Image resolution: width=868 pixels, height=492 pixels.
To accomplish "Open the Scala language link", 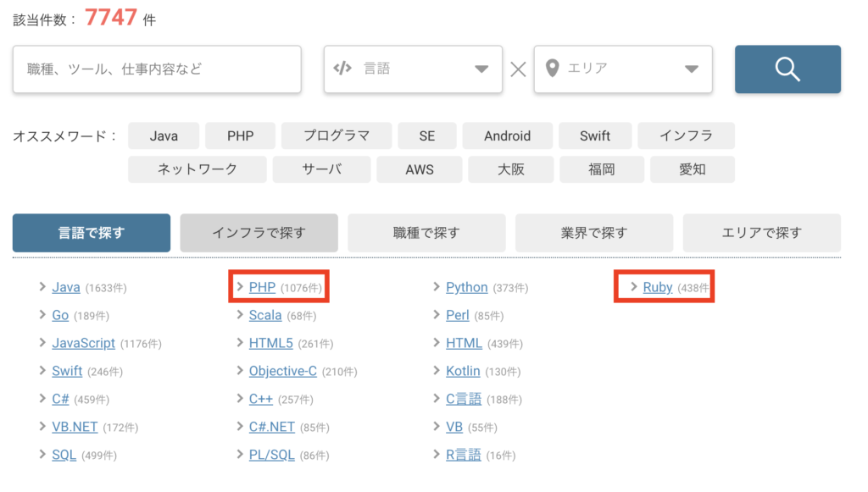I will pyautogui.click(x=265, y=315).
